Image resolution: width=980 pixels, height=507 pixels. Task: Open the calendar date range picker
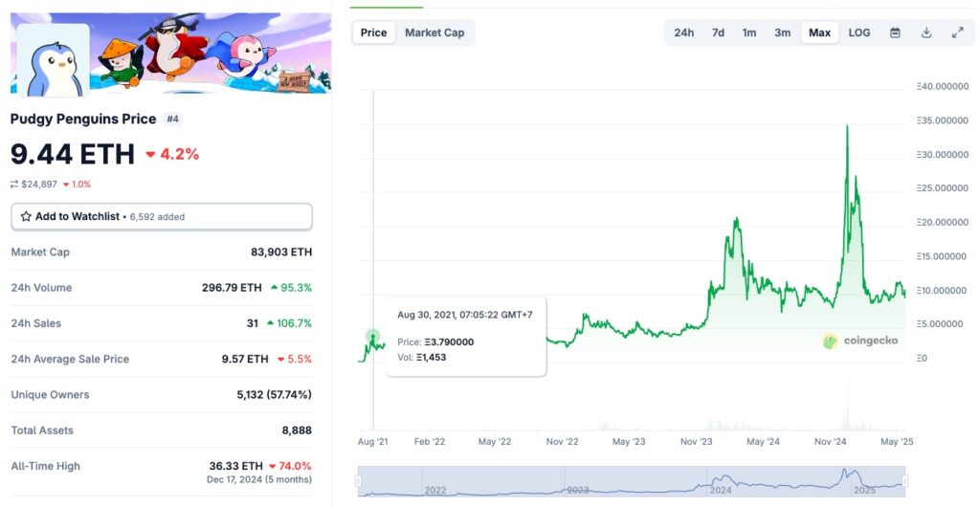[x=895, y=33]
